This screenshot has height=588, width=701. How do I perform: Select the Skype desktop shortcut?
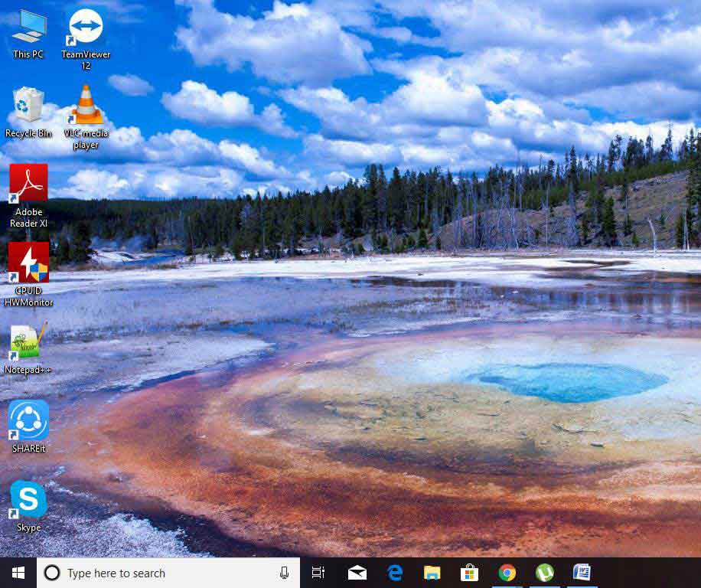pos(28,506)
